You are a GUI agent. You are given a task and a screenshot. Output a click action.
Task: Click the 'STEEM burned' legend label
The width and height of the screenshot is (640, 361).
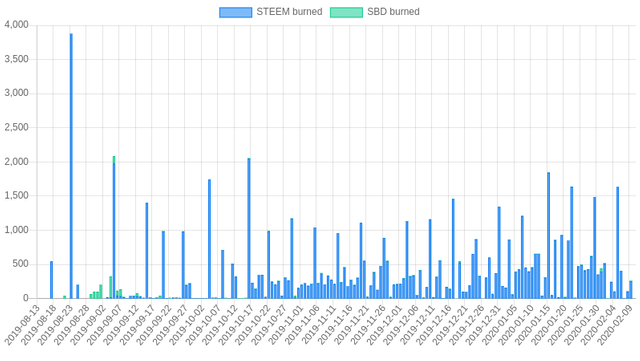[x=289, y=12]
